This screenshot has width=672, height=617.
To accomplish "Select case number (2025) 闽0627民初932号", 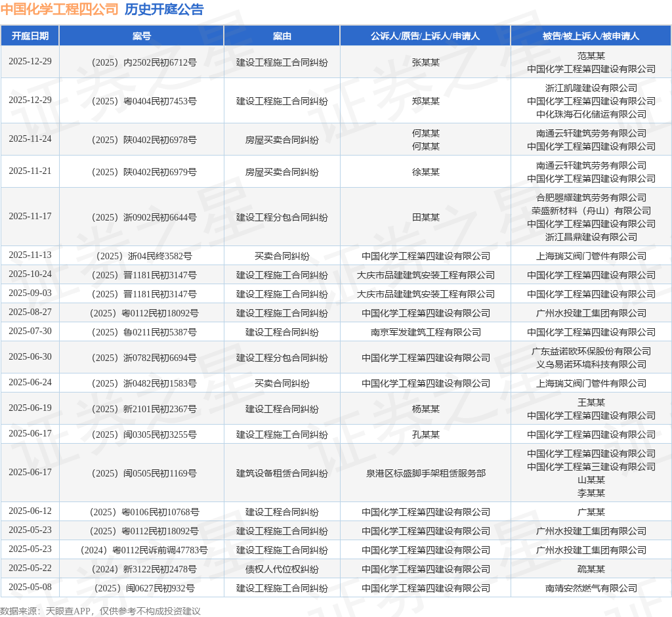I will 144,588.
